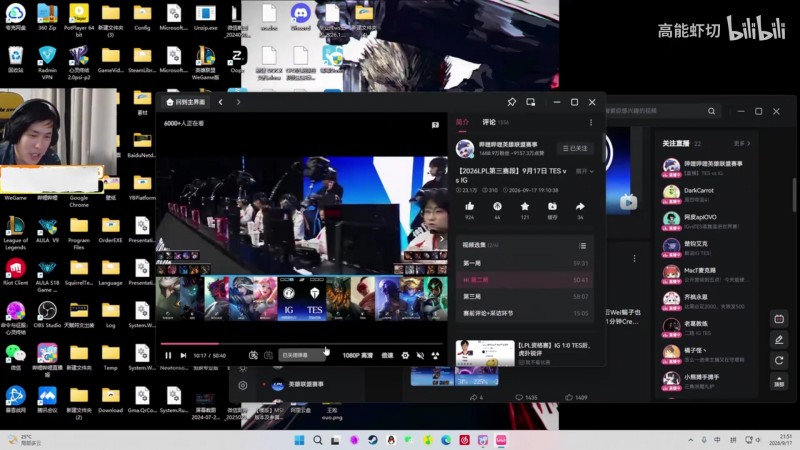The height and width of the screenshot is (450, 800).
Task: Pin the player window on top
Action: pyautogui.click(x=511, y=102)
